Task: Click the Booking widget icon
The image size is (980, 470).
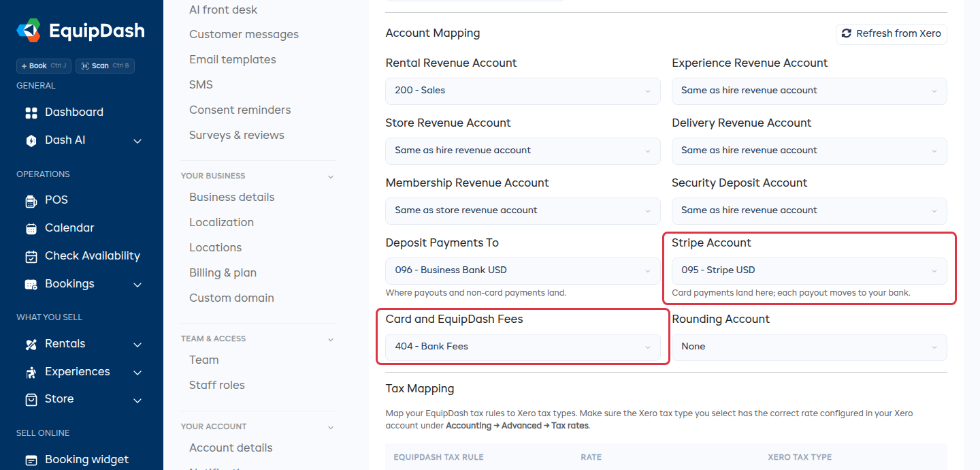Action: pyautogui.click(x=31, y=460)
